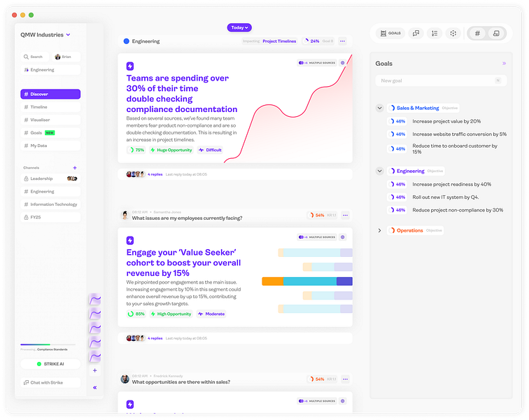
Task: Open the Engineering channel in Channels list
Action: [50, 191]
